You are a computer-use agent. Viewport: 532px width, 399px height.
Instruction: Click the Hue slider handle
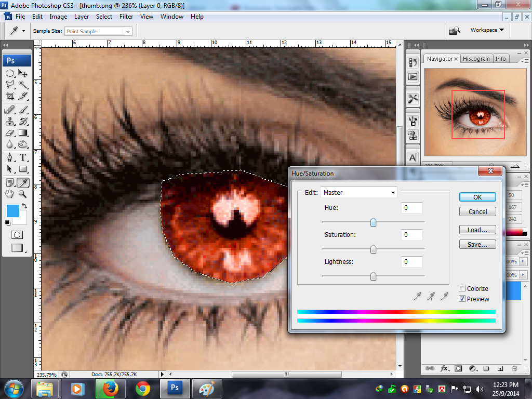373,222
